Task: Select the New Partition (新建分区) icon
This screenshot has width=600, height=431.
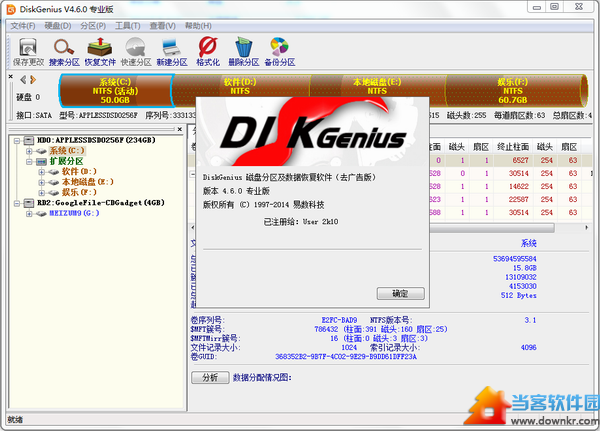Action: point(172,52)
